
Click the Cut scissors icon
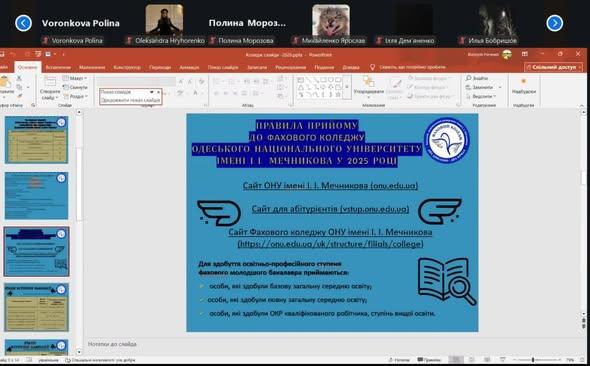point(19,78)
